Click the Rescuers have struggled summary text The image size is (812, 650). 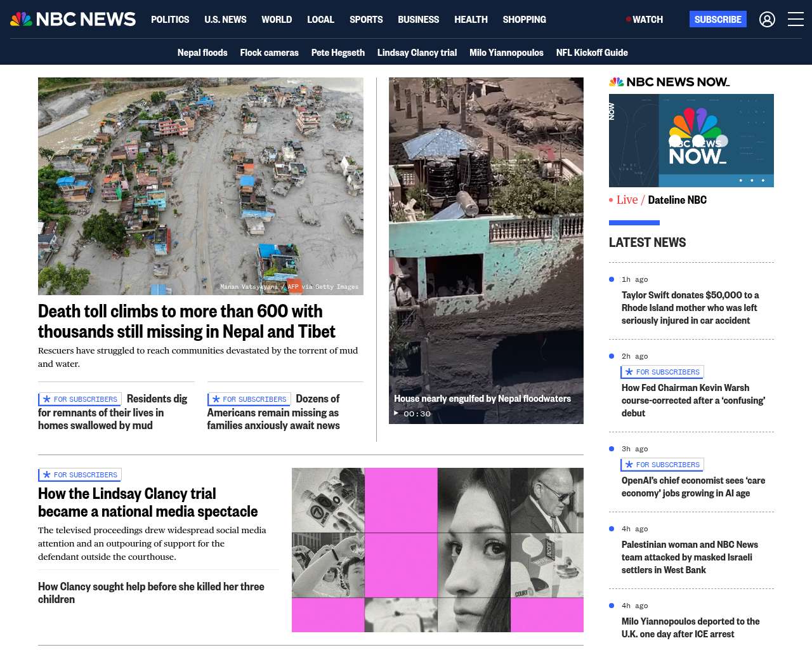(x=198, y=357)
